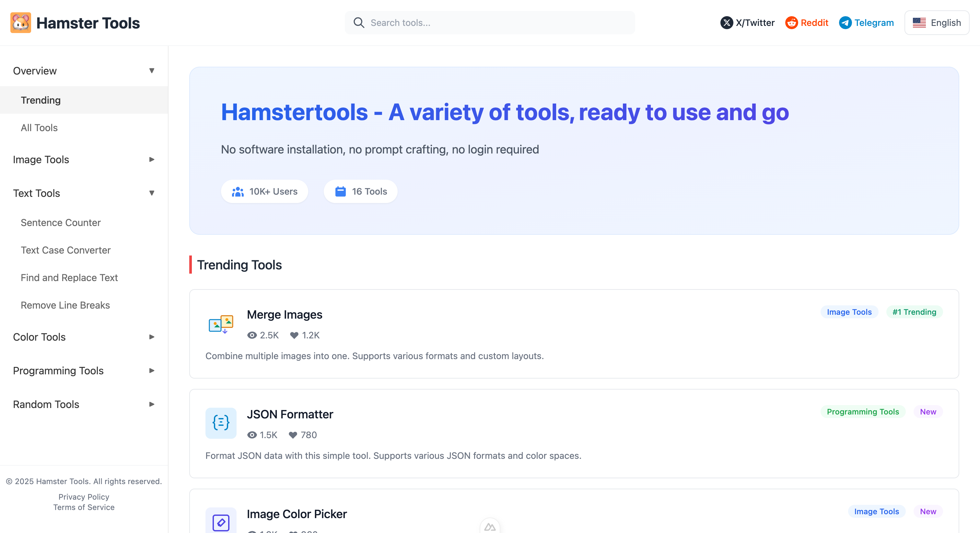This screenshot has width=980, height=533.
Task: Click the Image Color Picker title
Action: click(297, 514)
